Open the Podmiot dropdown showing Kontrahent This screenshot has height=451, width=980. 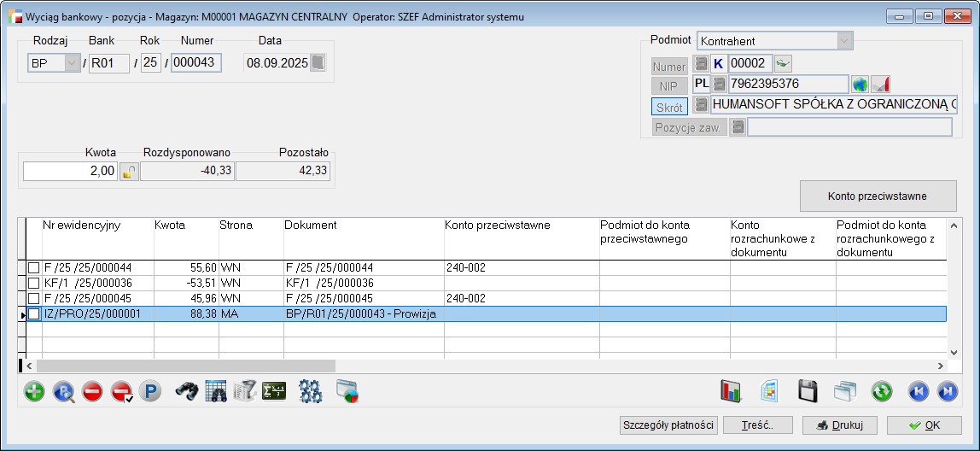[844, 40]
